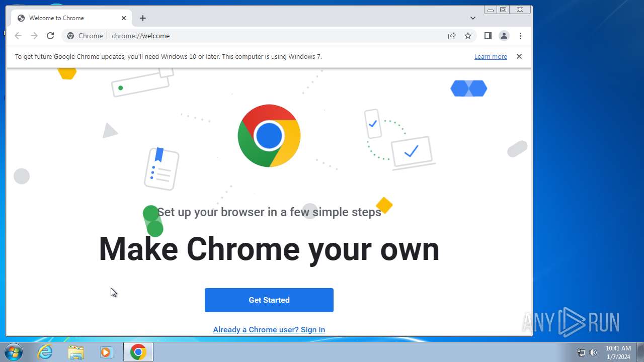Open the Windows Start menu

tap(14, 352)
